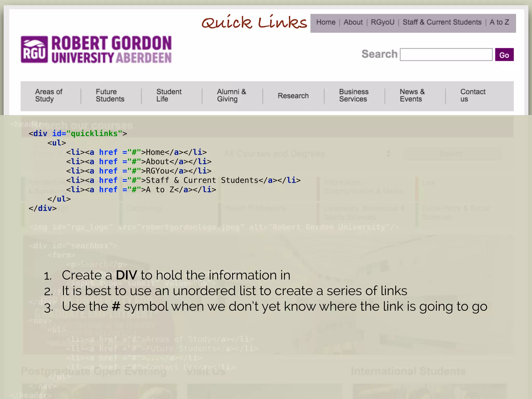This screenshot has height=399, width=532.
Task: Select Areas of Study menu item
Action: tap(49, 95)
